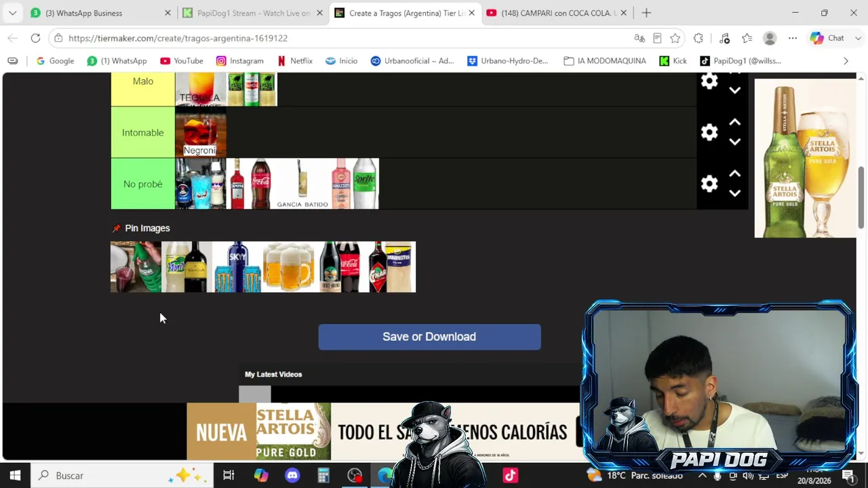Screen dimensions: 868x488
Task: Move the No probé tier down
Action: click(x=734, y=193)
